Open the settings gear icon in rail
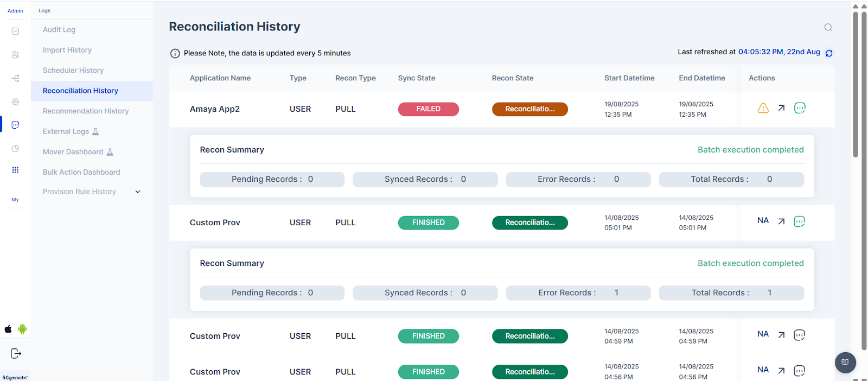This screenshot has height=381, width=868. click(15, 102)
